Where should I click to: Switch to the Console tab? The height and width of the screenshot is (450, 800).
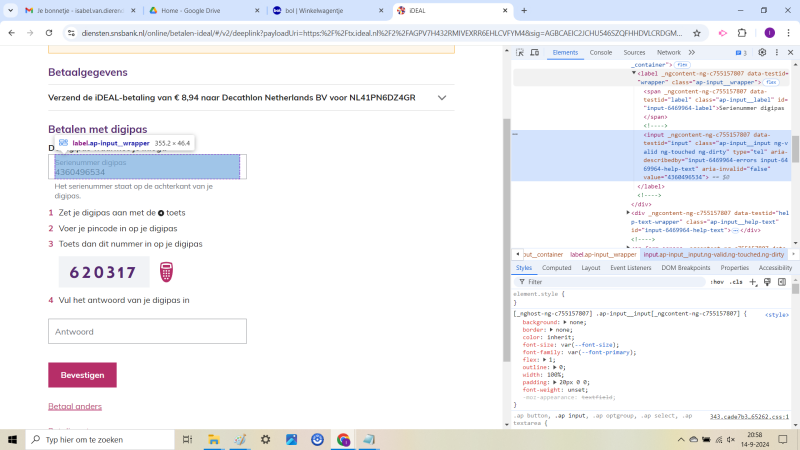601,53
